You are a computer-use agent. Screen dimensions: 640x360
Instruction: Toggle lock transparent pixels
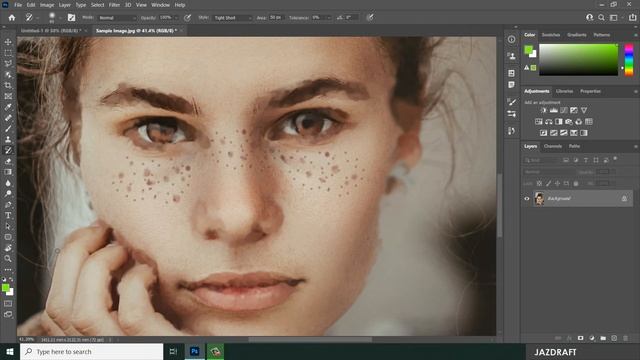(539, 184)
